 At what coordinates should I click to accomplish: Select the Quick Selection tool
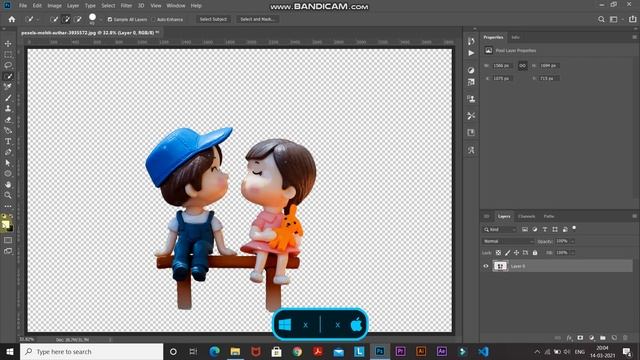coord(8,76)
